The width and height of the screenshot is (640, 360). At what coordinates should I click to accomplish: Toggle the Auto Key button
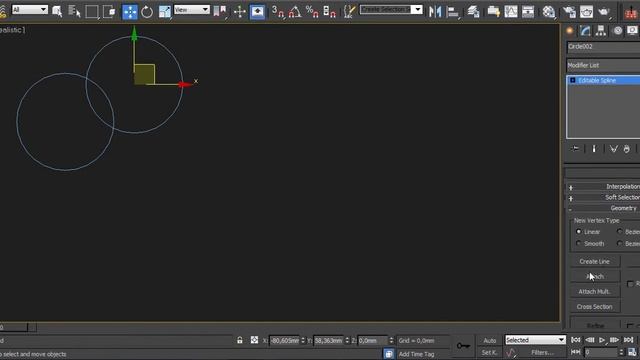click(489, 340)
